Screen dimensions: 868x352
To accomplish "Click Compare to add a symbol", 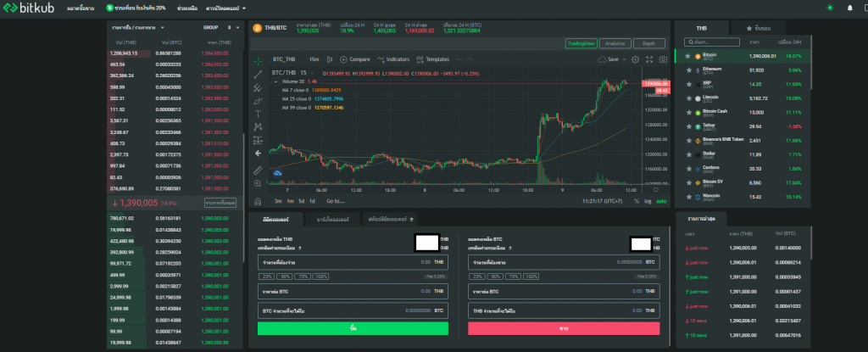I will 355,59.
